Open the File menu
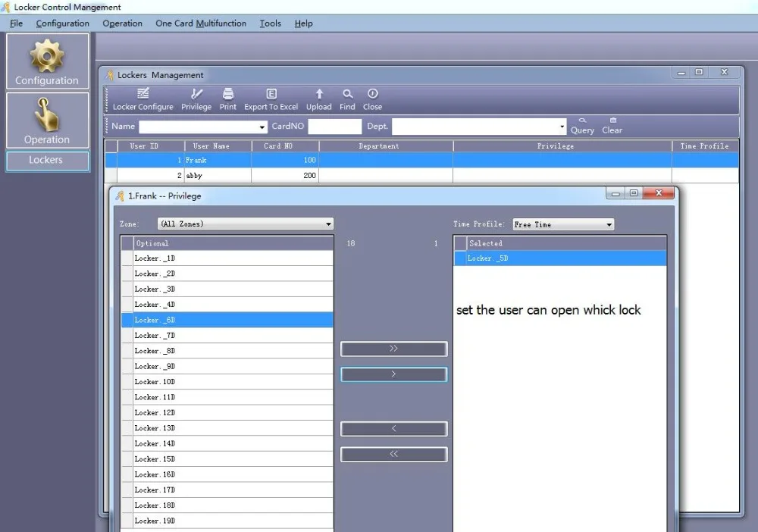Screen dimensions: 758x532 tap(16, 23)
